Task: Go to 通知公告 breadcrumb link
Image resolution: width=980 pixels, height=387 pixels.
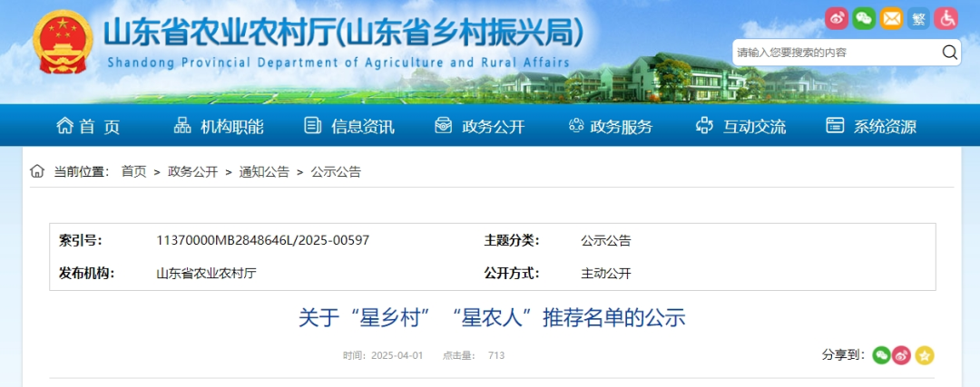Action: [x=264, y=171]
